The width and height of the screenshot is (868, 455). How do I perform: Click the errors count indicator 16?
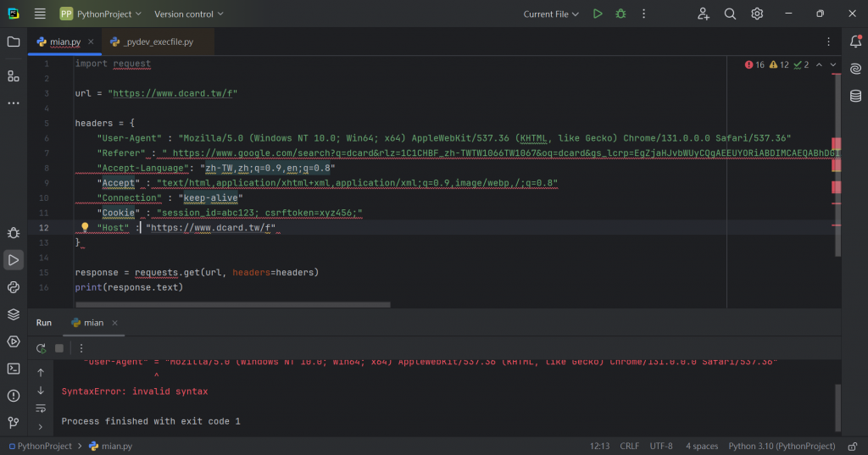point(754,64)
